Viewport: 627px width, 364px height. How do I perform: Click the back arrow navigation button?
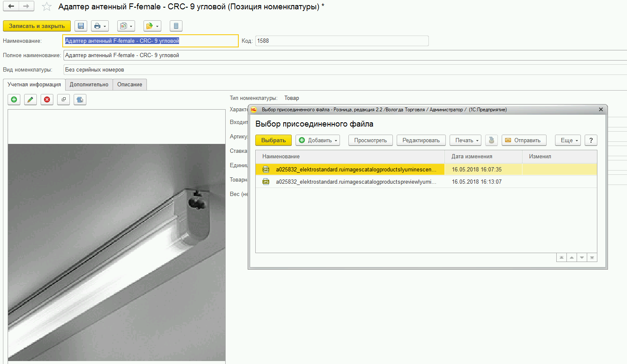click(11, 6)
